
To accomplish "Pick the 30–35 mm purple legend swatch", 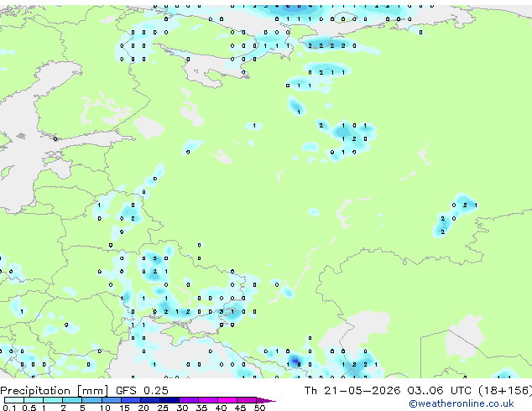I will (189, 400).
